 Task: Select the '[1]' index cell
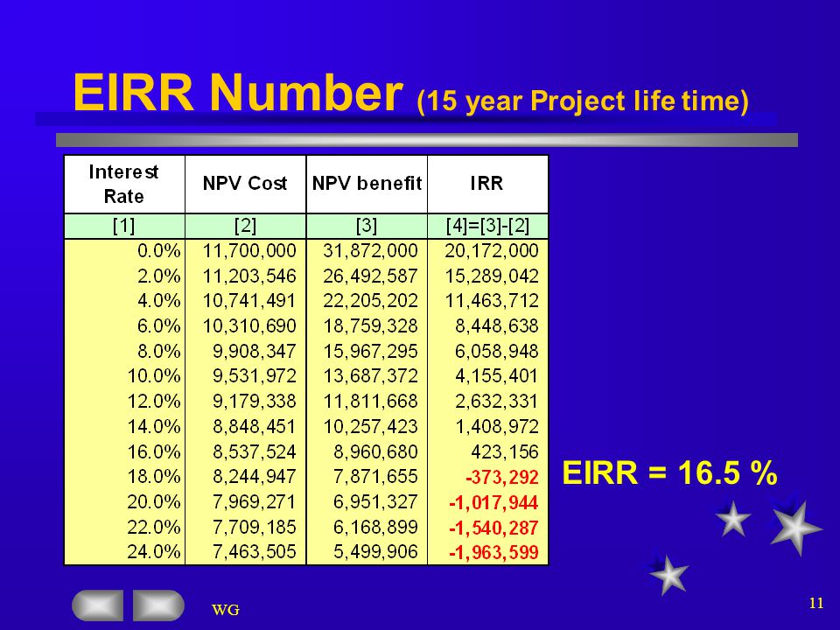click(124, 226)
